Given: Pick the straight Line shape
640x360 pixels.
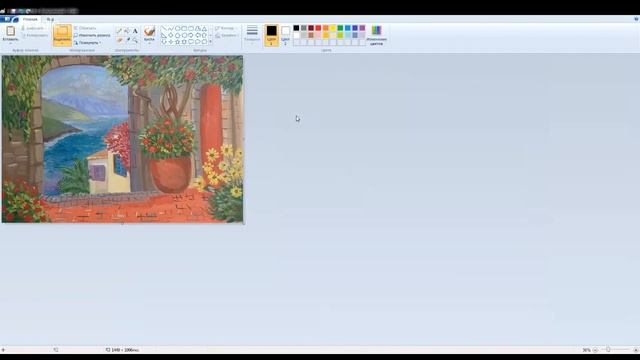Looking at the screenshot, I should [x=164, y=29].
